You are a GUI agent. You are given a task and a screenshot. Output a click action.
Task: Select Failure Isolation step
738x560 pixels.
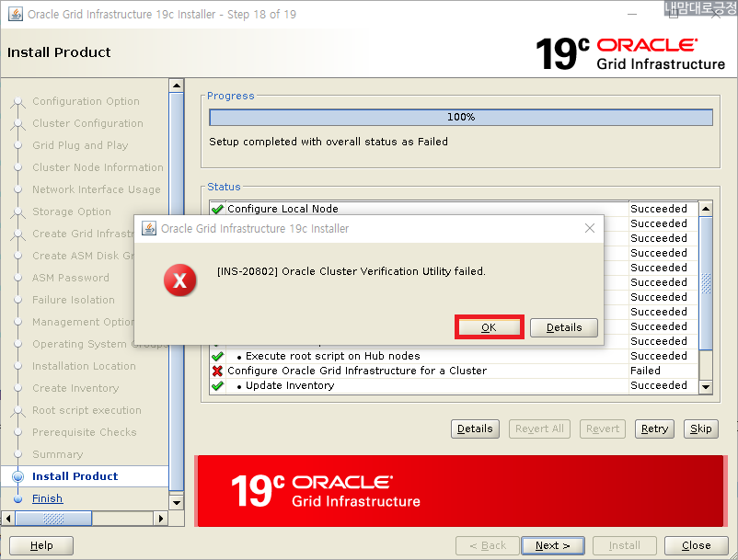[74, 300]
